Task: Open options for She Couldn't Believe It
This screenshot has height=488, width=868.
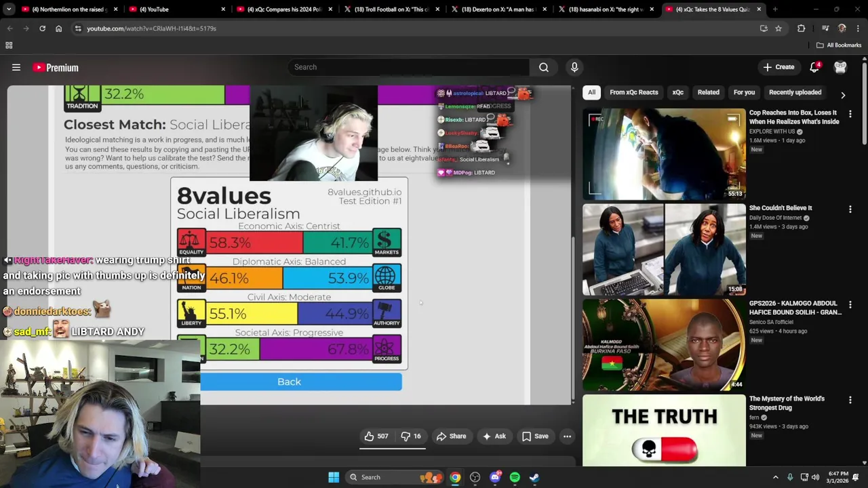Action: tap(850, 209)
